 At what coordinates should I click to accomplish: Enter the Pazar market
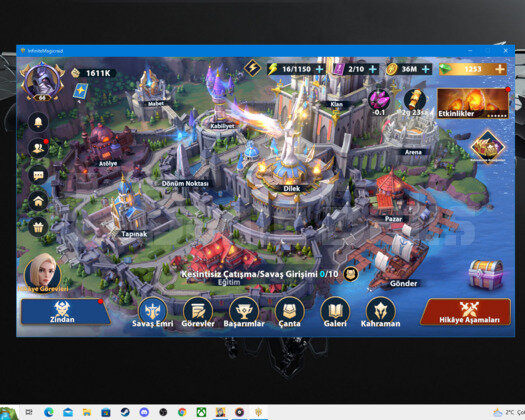pos(391,198)
